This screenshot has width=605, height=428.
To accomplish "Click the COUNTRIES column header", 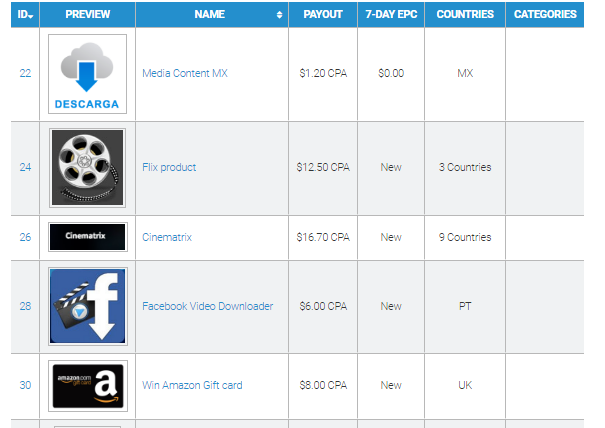I will coord(465,15).
